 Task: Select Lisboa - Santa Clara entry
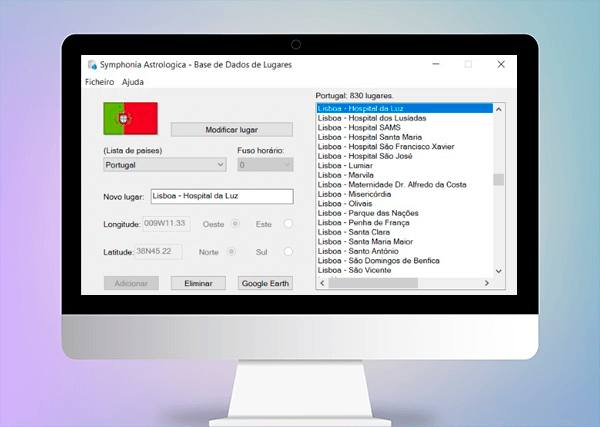[x=405, y=232]
